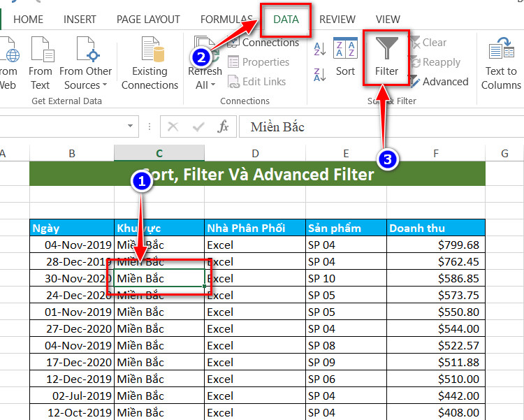Cancel the formula bar entry

(x=173, y=126)
